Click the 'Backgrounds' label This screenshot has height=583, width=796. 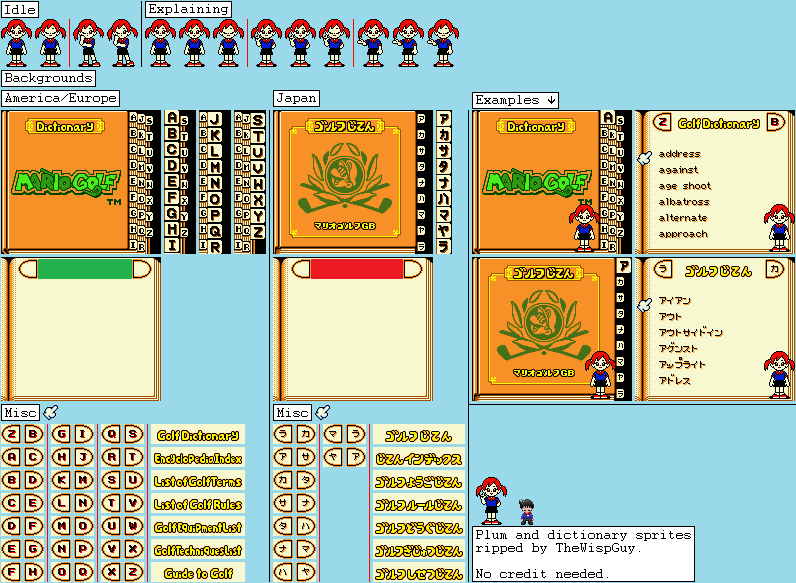pyautogui.click(x=49, y=78)
